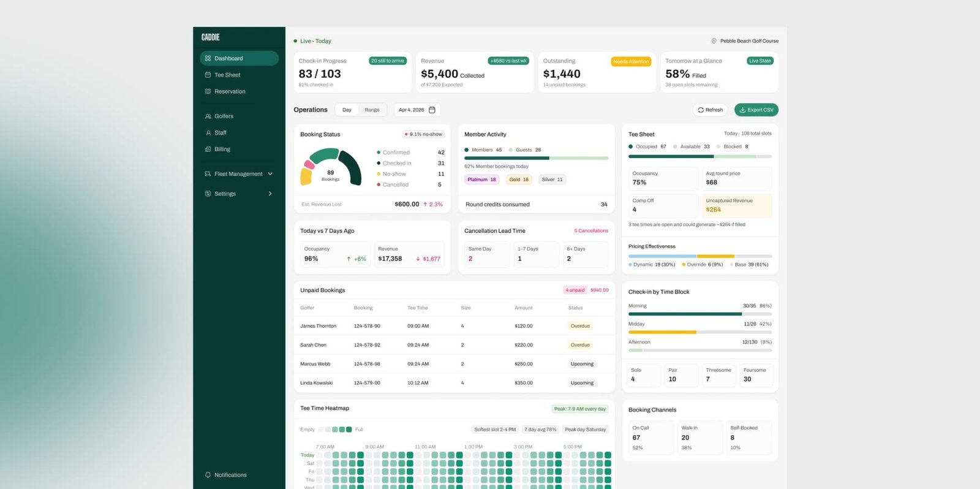Refresh the operations data

(710, 110)
